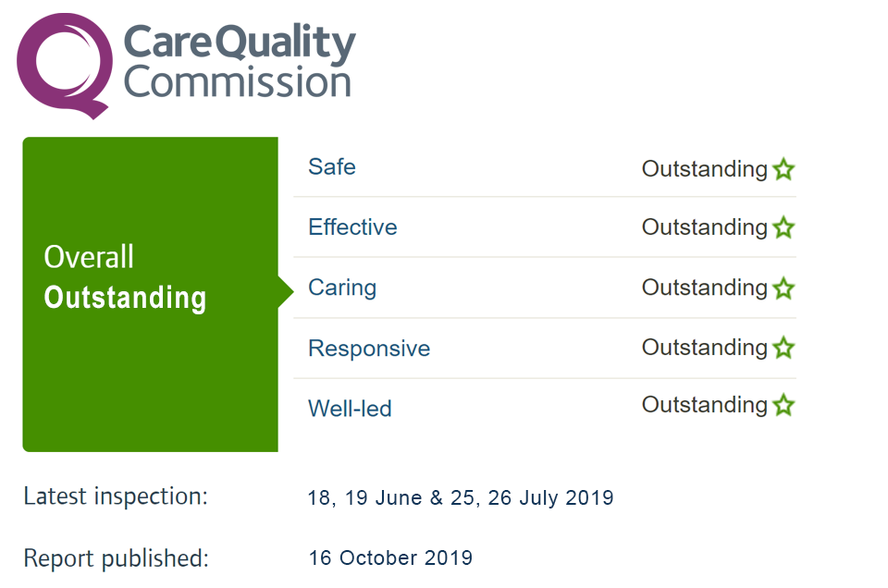888x588 pixels.
Task: Click the Latest inspection label
Action: pos(116,496)
